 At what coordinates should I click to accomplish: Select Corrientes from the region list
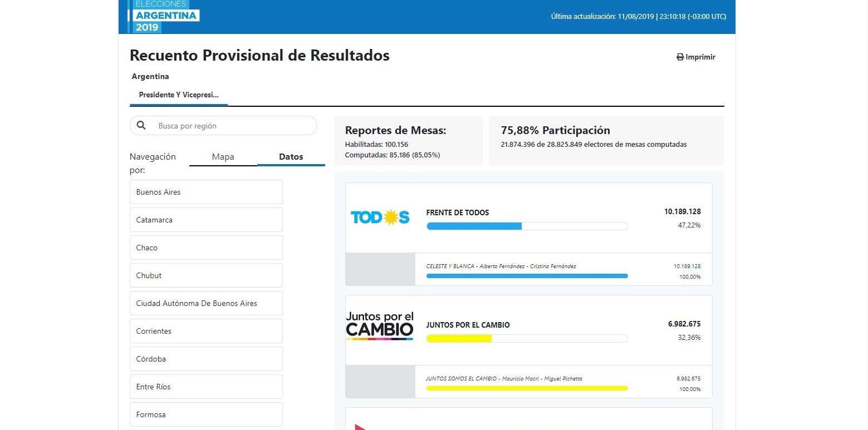click(x=206, y=331)
